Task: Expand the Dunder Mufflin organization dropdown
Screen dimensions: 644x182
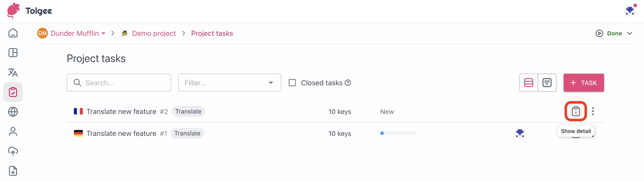Action: pos(103,33)
